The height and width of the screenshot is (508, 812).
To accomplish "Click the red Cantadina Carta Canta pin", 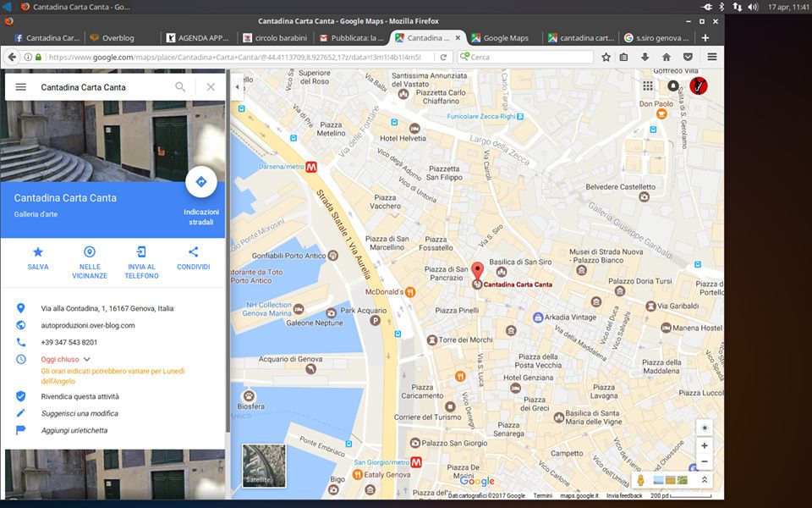I will click(x=477, y=272).
